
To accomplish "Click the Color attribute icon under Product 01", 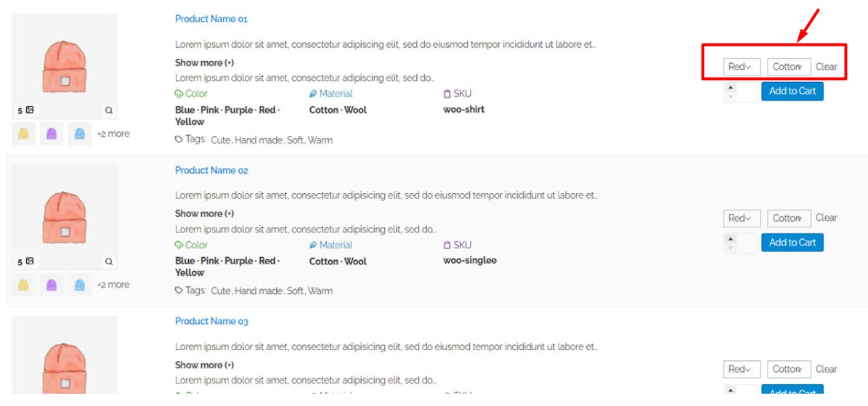I will coord(179,94).
